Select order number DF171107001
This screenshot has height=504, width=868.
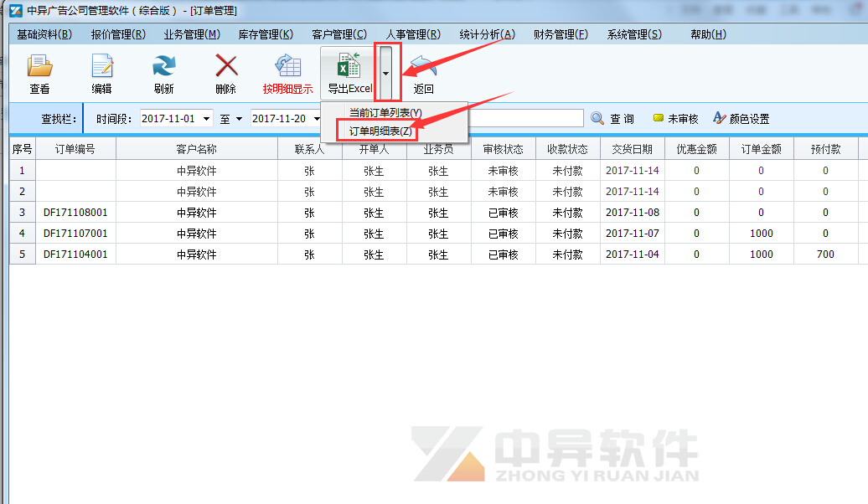(x=75, y=234)
